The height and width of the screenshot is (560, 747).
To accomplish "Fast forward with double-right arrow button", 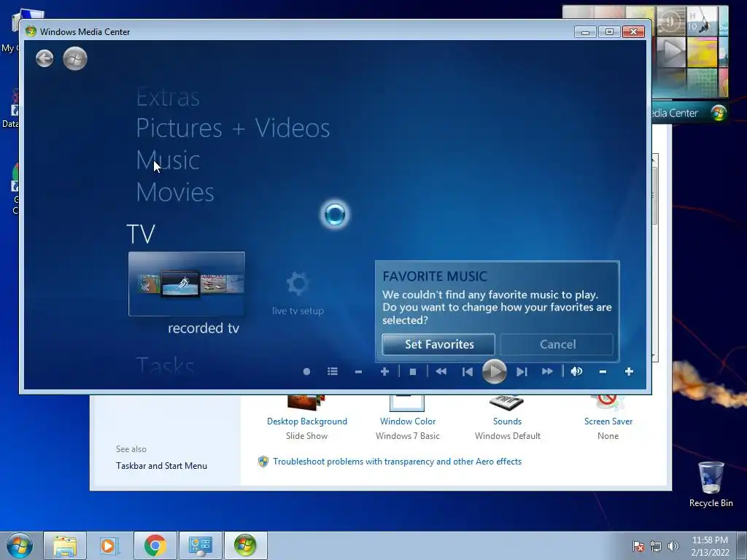I will [x=547, y=371].
